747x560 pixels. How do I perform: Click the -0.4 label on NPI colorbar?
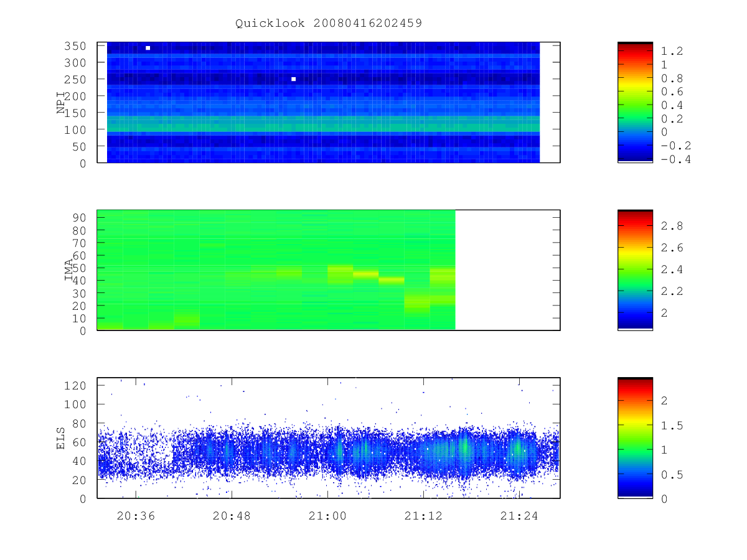(676, 159)
